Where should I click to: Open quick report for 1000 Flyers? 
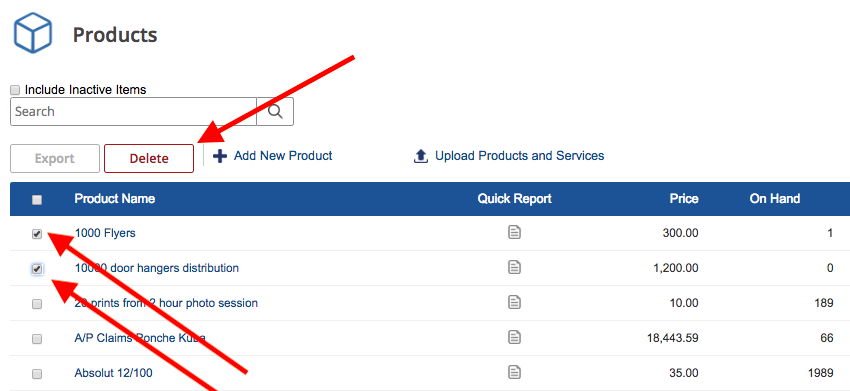point(514,233)
